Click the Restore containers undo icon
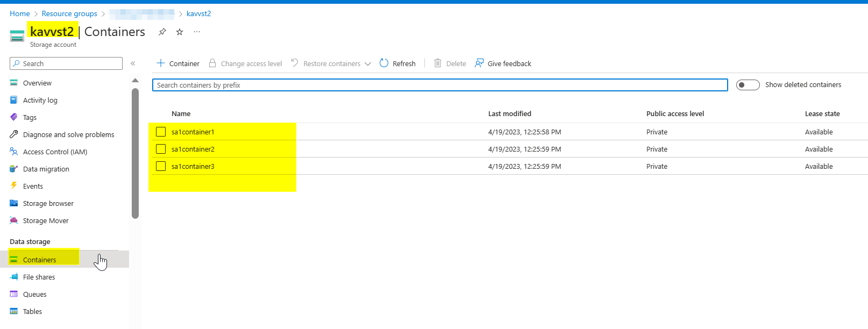This screenshot has width=868, height=329. pos(295,63)
